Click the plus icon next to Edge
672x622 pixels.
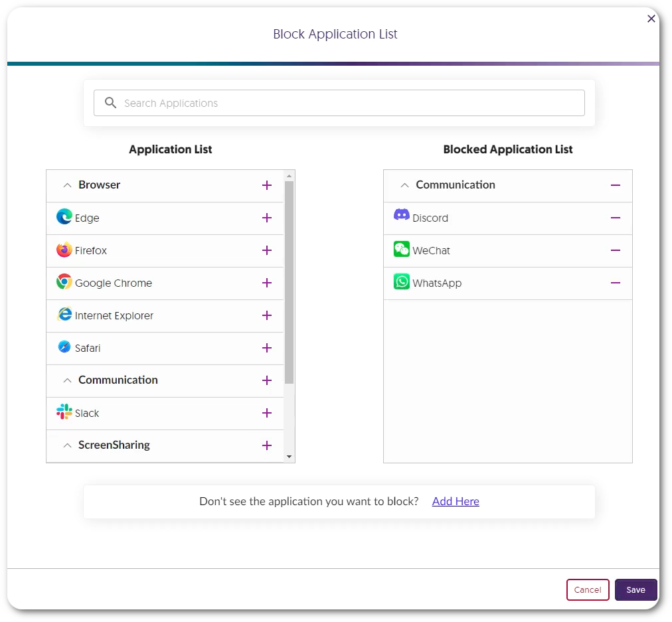(x=267, y=218)
